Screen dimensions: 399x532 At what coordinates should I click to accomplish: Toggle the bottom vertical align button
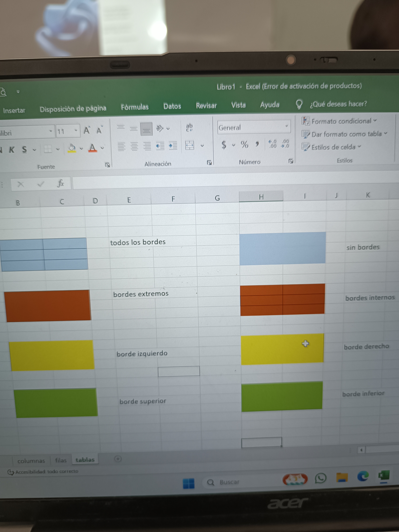(146, 129)
